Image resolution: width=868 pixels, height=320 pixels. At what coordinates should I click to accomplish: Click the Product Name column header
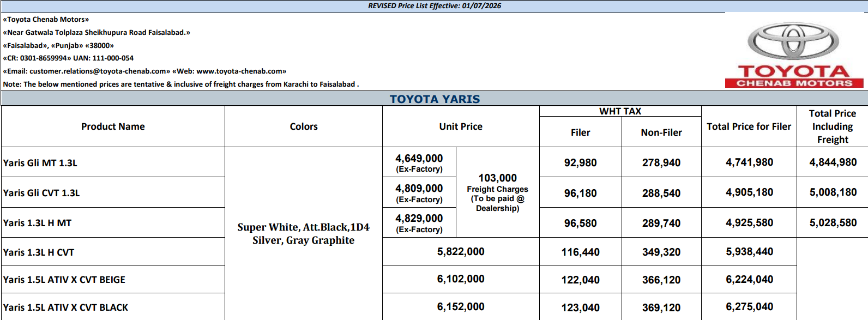click(113, 126)
